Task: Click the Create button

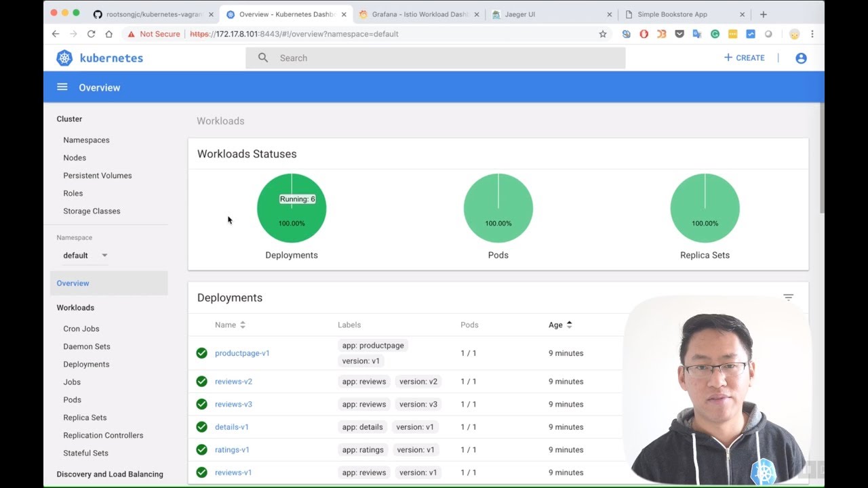Action: [745, 58]
